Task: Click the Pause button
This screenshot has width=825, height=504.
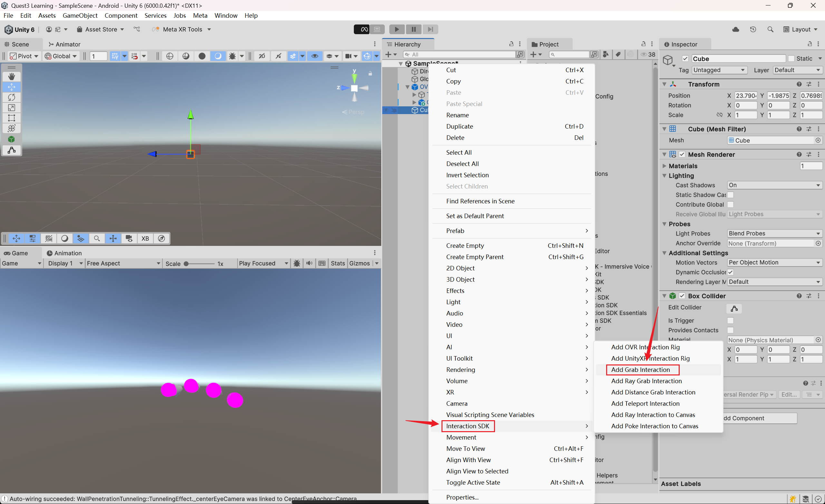Action: (x=413, y=29)
